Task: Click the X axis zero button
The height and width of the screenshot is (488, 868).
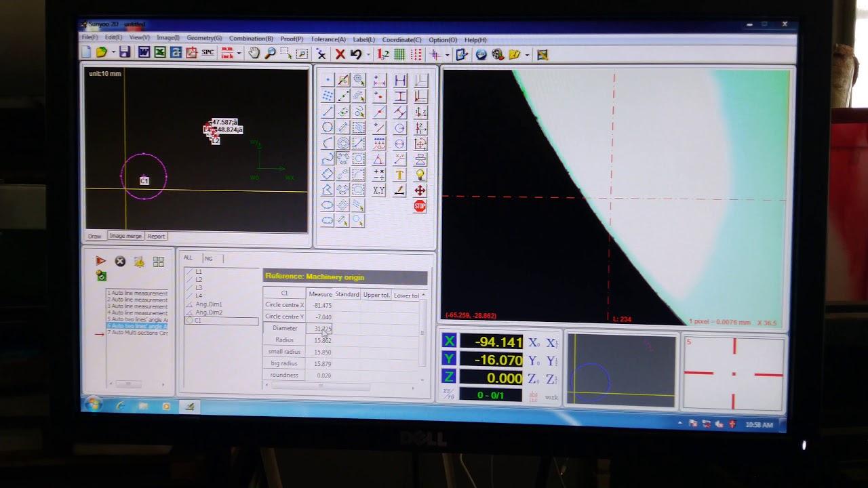Action: click(534, 343)
